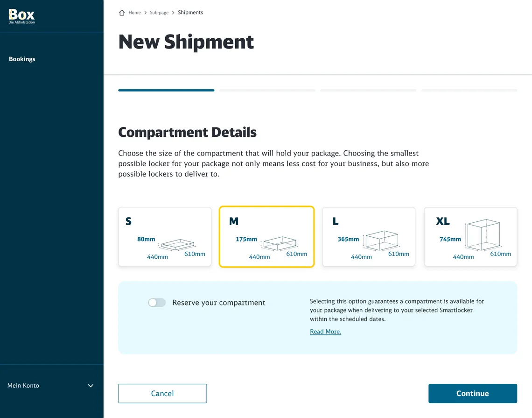The image size is (532, 418).
Task: Click the XL compartment cube illustration
Action: (x=483, y=234)
